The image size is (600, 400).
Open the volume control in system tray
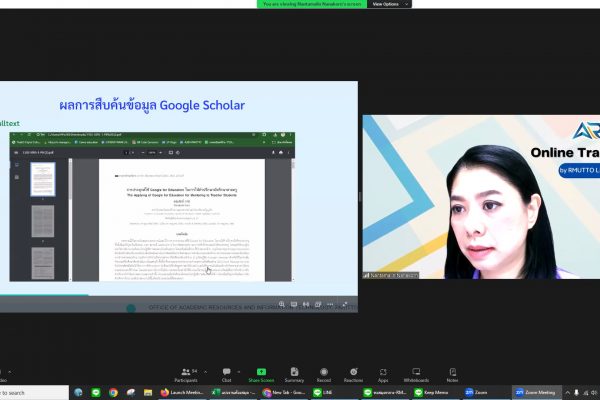[x=594, y=393]
